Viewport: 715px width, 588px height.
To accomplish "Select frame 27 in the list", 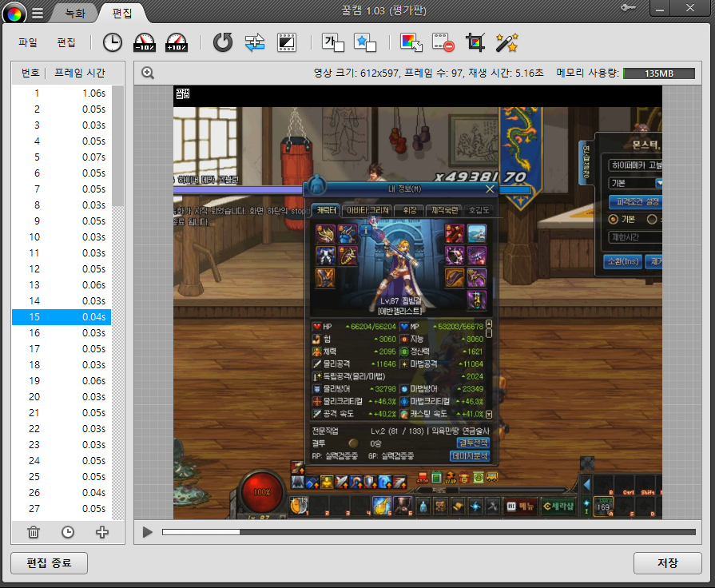I will point(62,508).
